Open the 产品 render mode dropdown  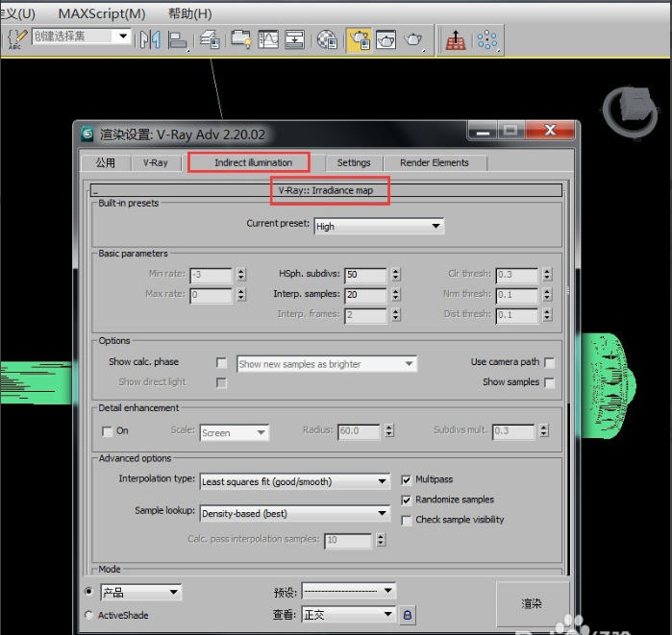coord(141,592)
